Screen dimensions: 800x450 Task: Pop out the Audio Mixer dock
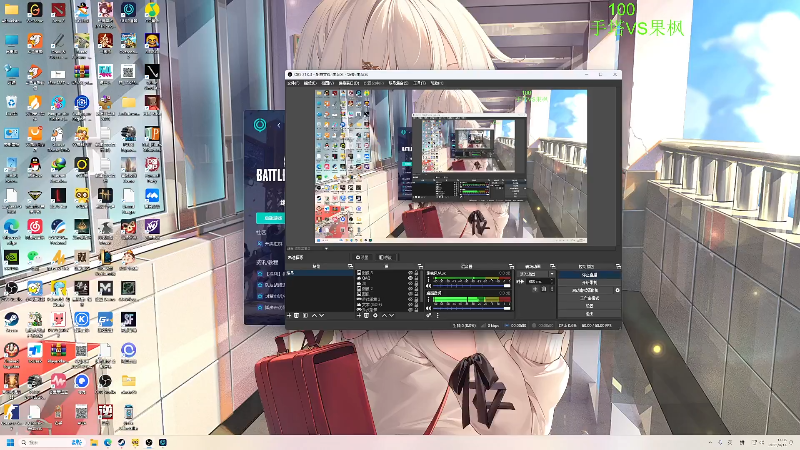pyautogui.click(x=511, y=266)
